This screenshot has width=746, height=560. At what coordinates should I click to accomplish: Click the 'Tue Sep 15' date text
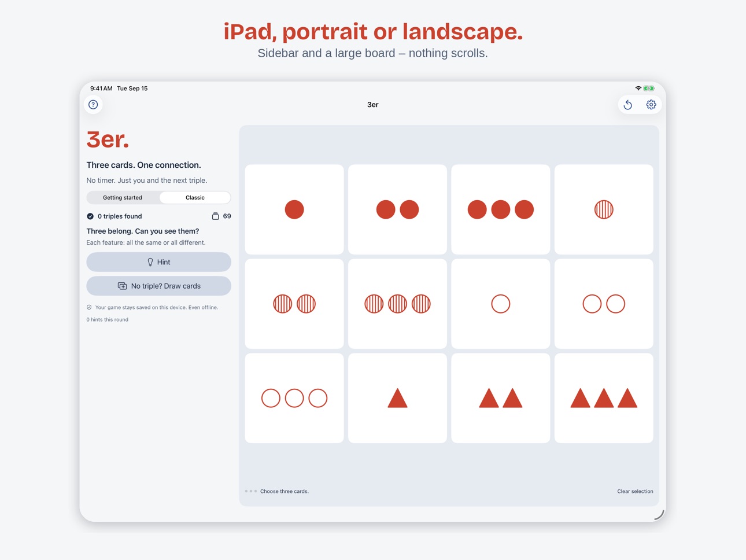pos(132,89)
